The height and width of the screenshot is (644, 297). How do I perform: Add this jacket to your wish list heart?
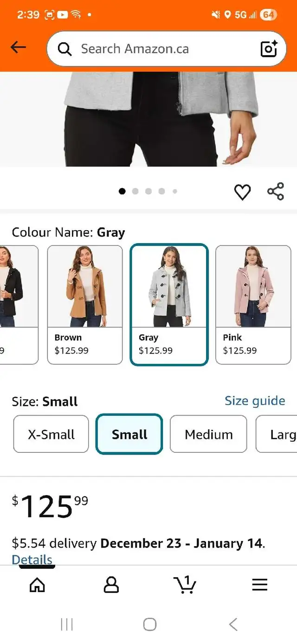(x=243, y=191)
